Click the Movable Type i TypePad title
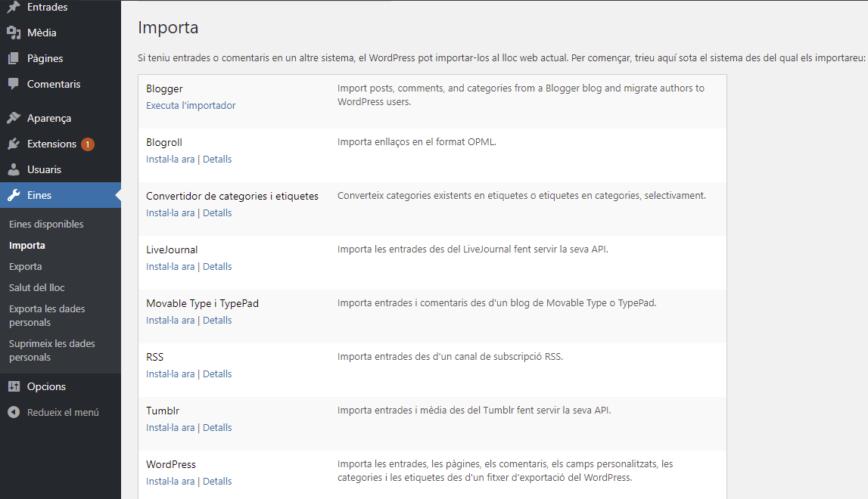 coord(203,303)
